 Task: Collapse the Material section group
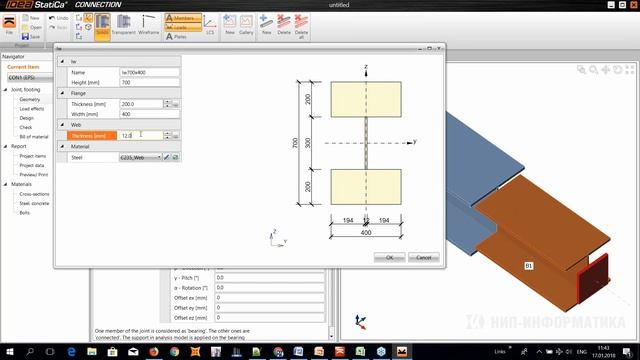point(62,146)
